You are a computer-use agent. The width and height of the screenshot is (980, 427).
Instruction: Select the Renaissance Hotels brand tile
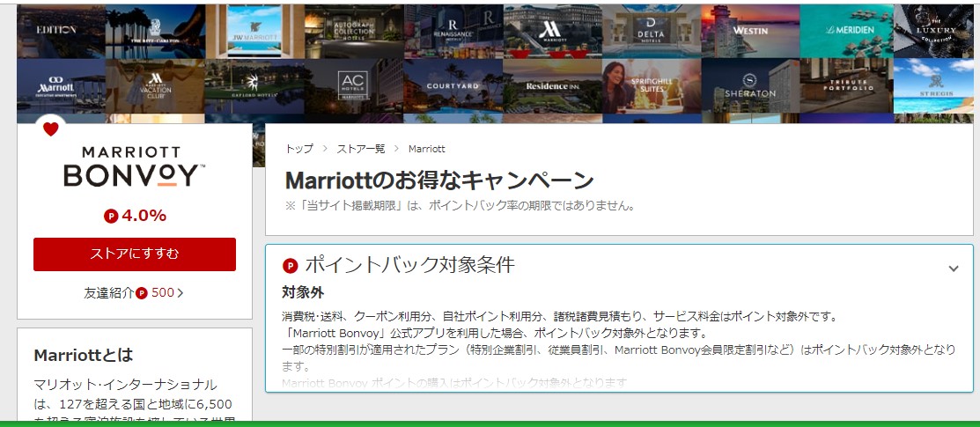pos(453,32)
